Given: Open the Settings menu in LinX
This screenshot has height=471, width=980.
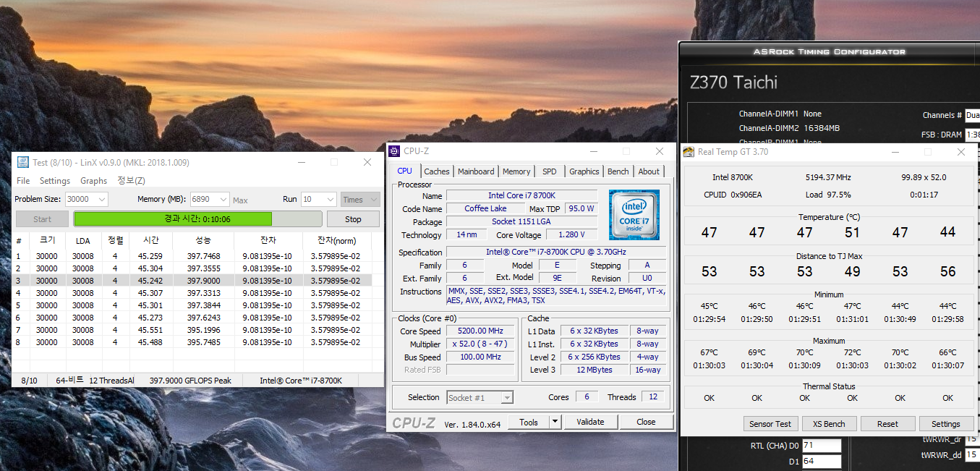Looking at the screenshot, I should [x=55, y=181].
